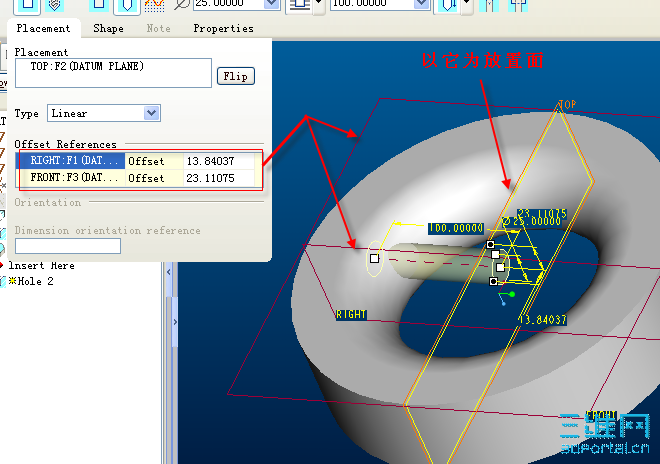Image resolution: width=660 pixels, height=464 pixels.
Task: Select the RIGHT:F1 offset reference row
Action: [135, 161]
